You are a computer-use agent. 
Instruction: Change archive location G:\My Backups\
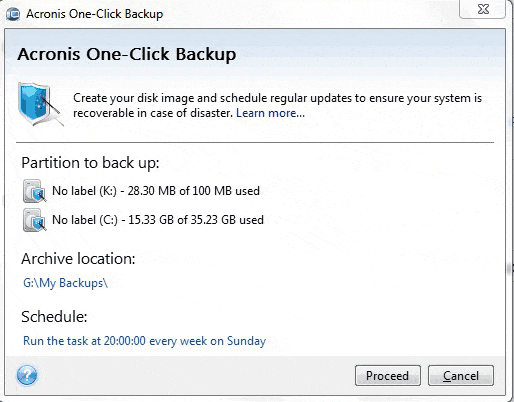[65, 283]
